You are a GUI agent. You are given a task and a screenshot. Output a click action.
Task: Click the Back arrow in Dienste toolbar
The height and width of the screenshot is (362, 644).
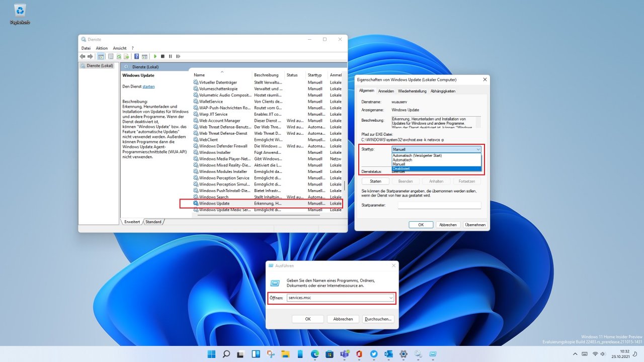(x=83, y=56)
